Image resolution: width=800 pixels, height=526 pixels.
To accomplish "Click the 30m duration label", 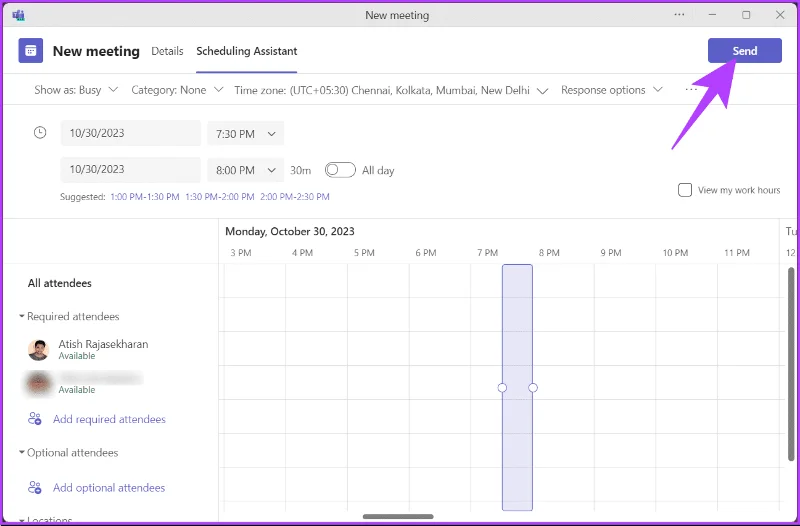I will tap(301, 170).
